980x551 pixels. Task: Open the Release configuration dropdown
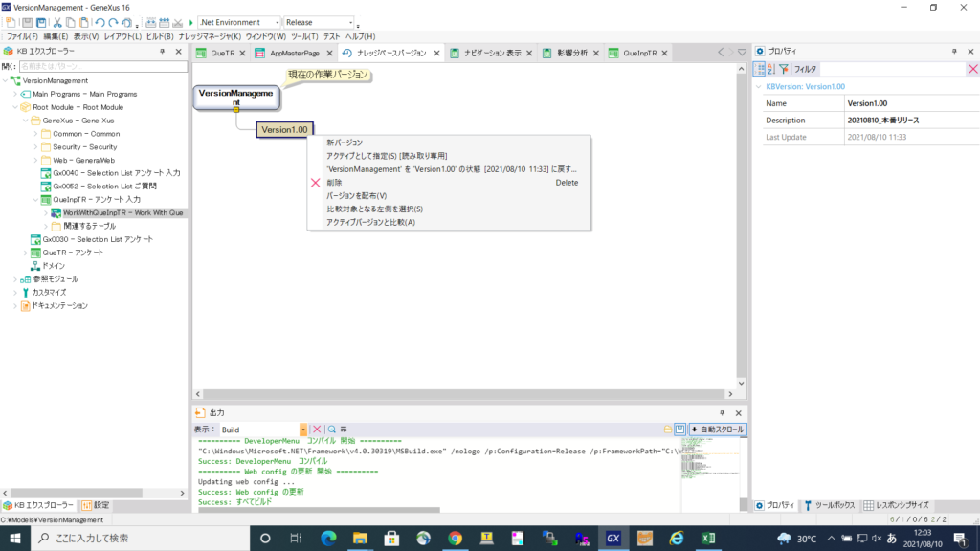pos(350,23)
